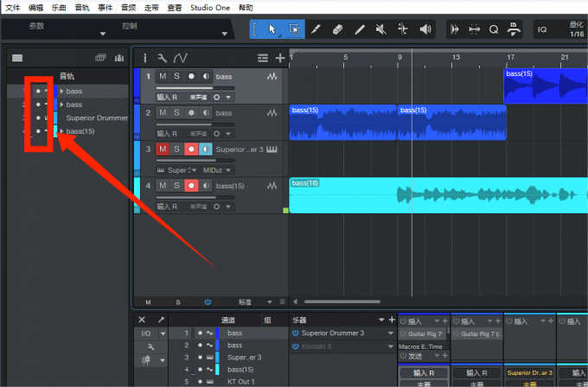Open the track inspector 'i' icon
The height and width of the screenshot is (387, 588).
[x=145, y=58]
